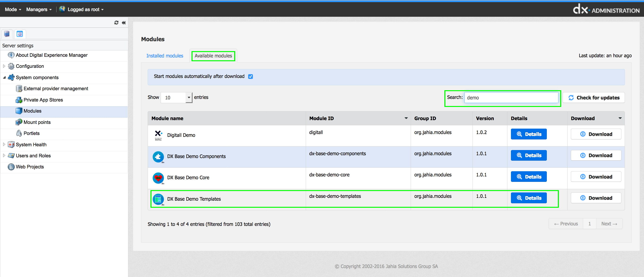Click the Configuration gear icon
The height and width of the screenshot is (277, 644).
coord(11,66)
